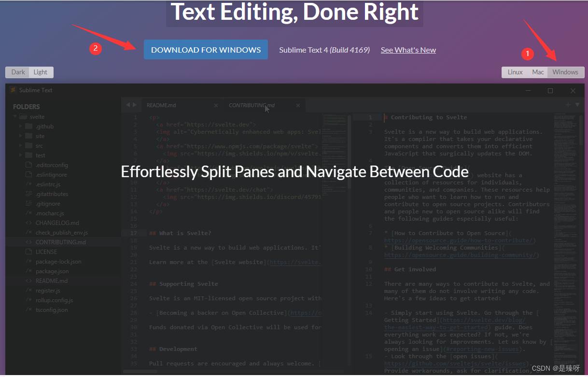588x377 pixels.
Task: Open the See What's New link
Action: click(408, 50)
